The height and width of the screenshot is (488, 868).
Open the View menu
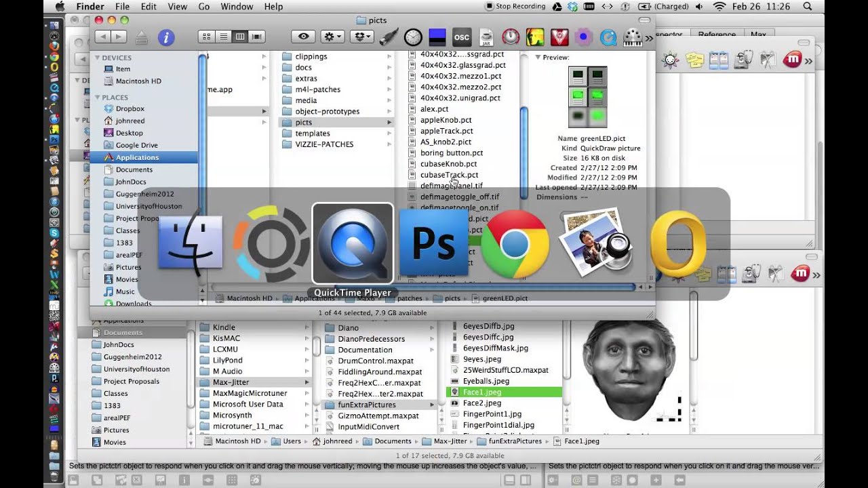coord(177,7)
